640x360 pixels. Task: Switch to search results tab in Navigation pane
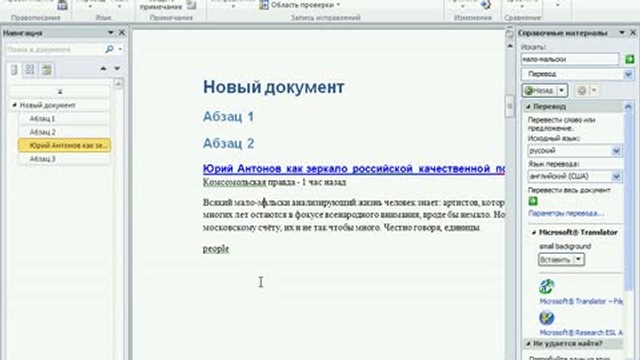pos(47,70)
